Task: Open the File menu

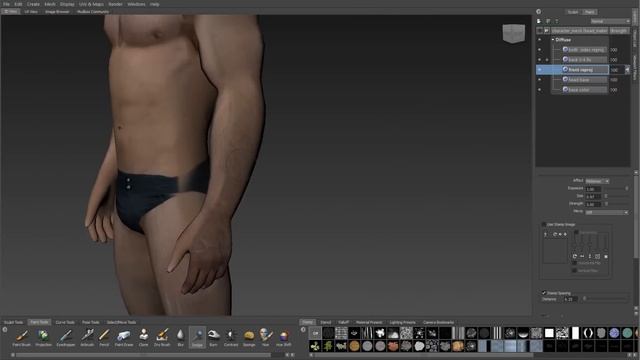Action: tap(6, 4)
